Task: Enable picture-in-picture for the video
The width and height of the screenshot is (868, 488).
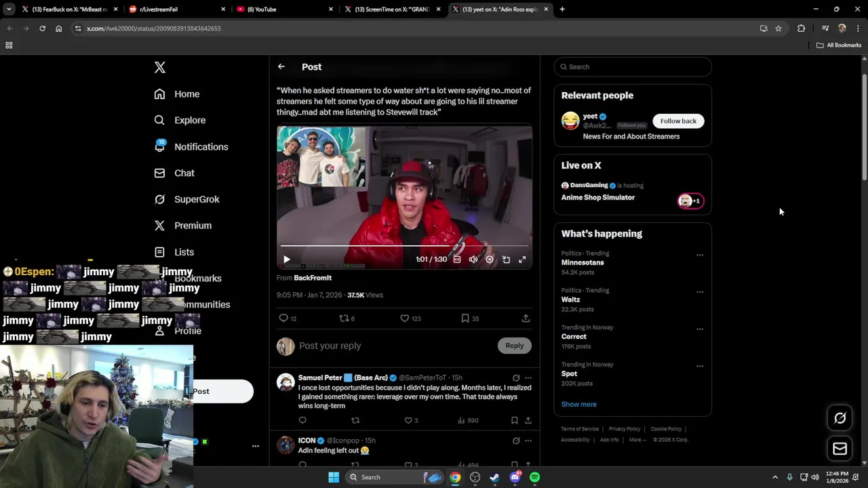Action: pyautogui.click(x=506, y=260)
